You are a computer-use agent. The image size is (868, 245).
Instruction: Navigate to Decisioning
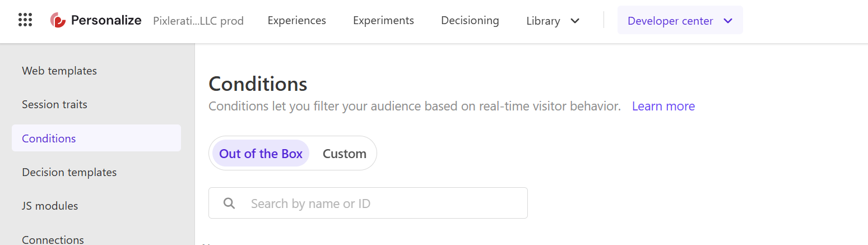click(x=470, y=21)
